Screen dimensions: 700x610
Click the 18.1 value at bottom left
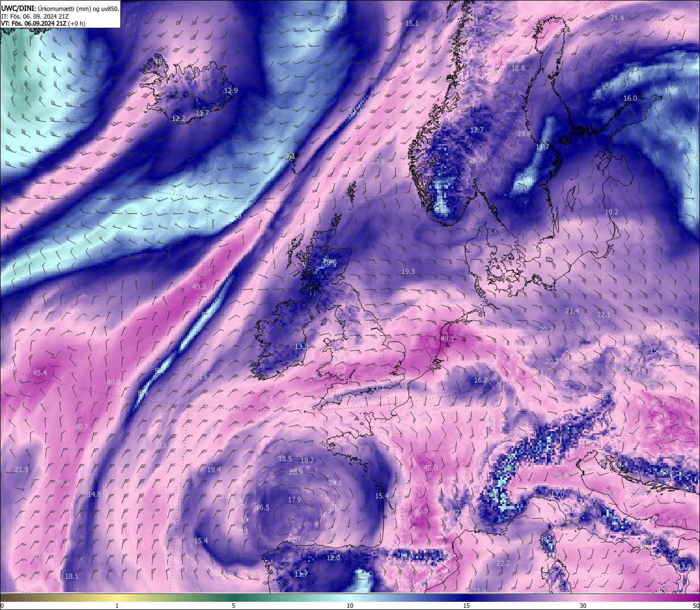pos(72,576)
